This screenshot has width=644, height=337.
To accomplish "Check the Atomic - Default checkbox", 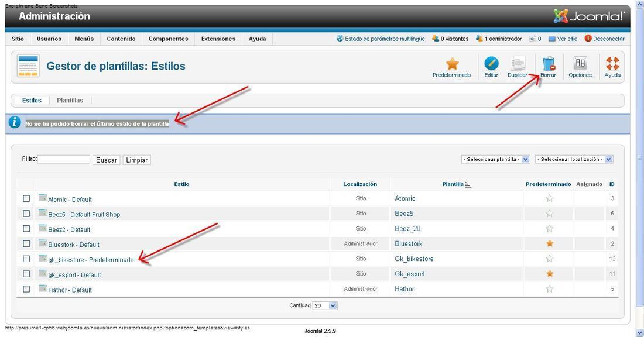I will click(26, 198).
